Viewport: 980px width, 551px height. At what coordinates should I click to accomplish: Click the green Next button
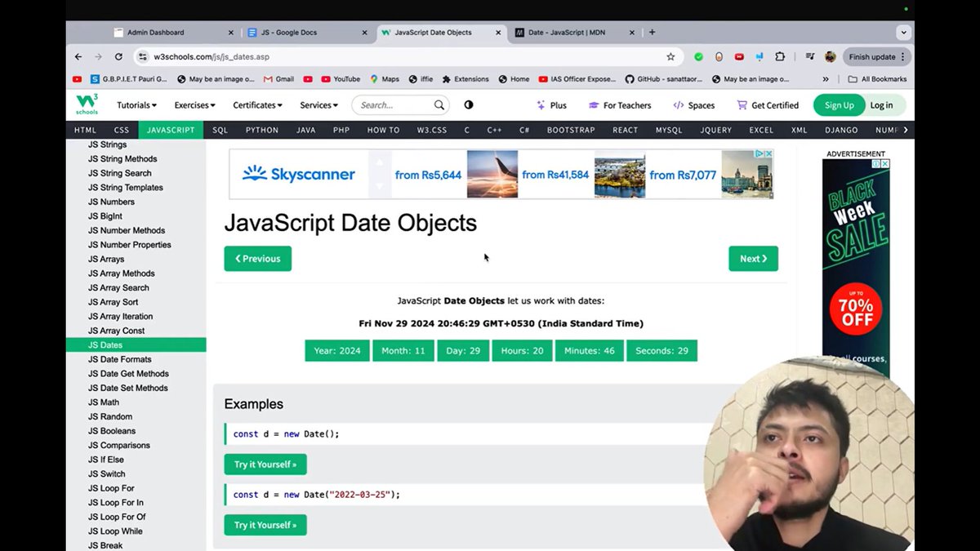click(753, 259)
